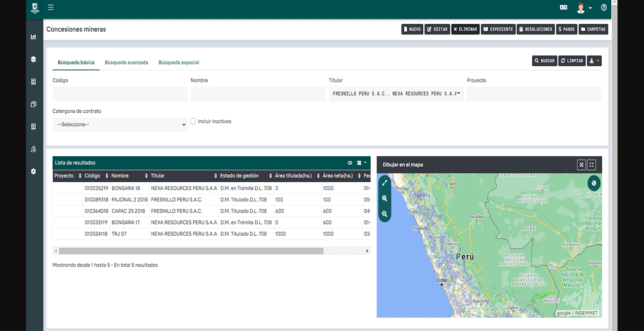Click the NUEVO button
This screenshot has width=644, height=331.
coord(412,29)
